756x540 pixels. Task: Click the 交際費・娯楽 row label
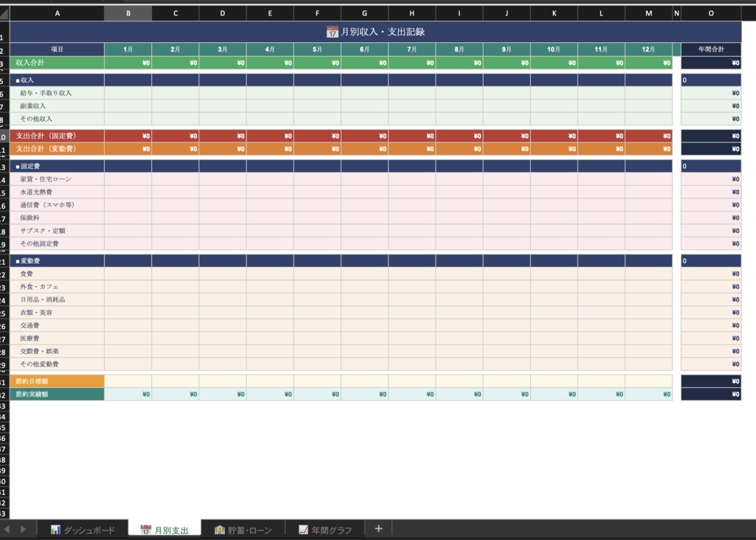[x=57, y=351]
